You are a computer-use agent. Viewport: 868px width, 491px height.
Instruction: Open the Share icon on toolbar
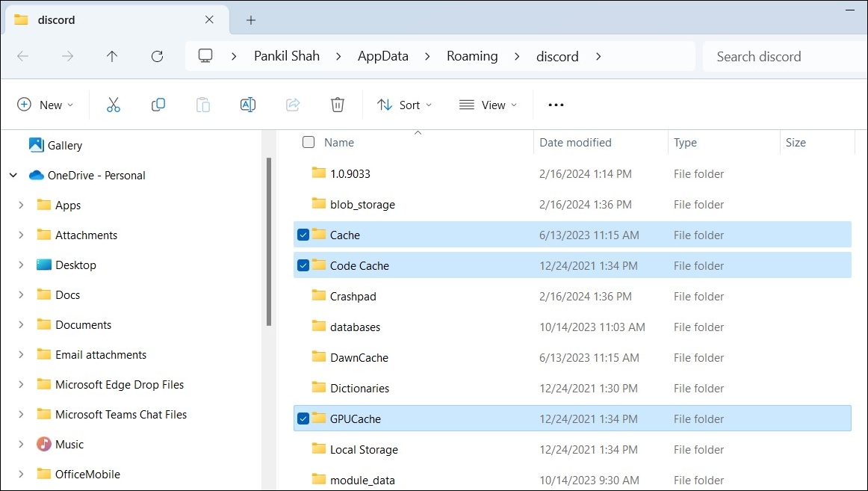(292, 105)
